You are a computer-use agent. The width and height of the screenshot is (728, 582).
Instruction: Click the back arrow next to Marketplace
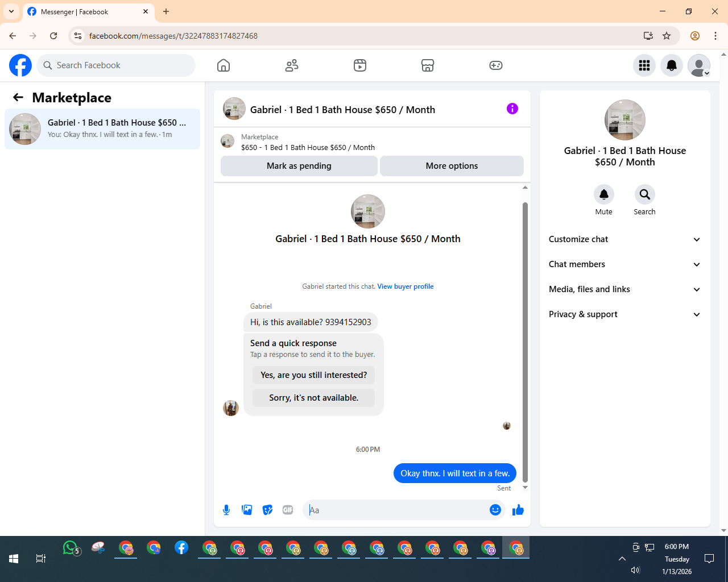pos(18,98)
